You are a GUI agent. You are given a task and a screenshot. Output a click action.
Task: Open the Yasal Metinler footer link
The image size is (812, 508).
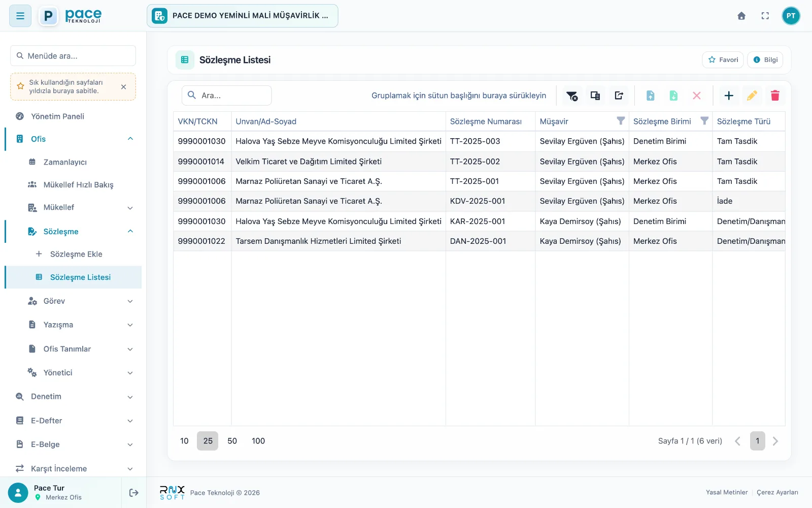tap(727, 492)
